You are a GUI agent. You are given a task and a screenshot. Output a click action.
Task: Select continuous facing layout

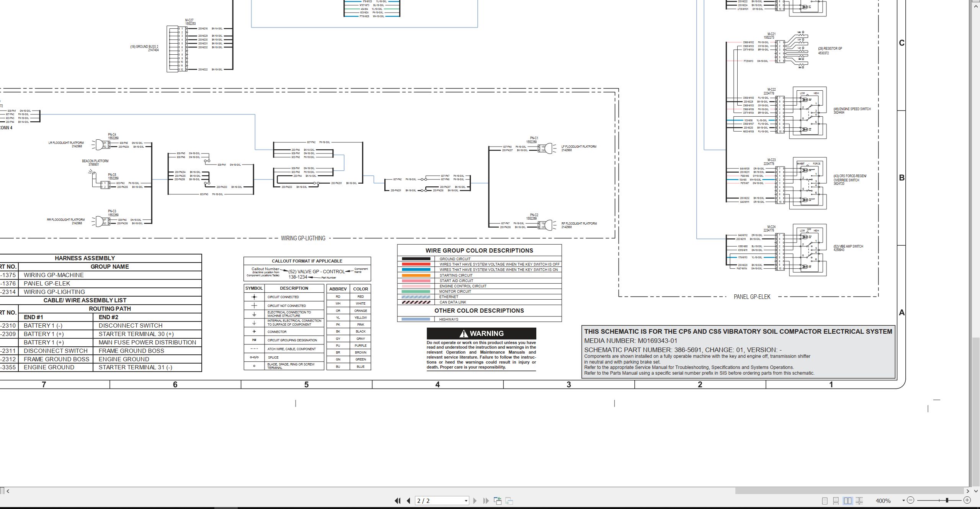(x=859, y=501)
